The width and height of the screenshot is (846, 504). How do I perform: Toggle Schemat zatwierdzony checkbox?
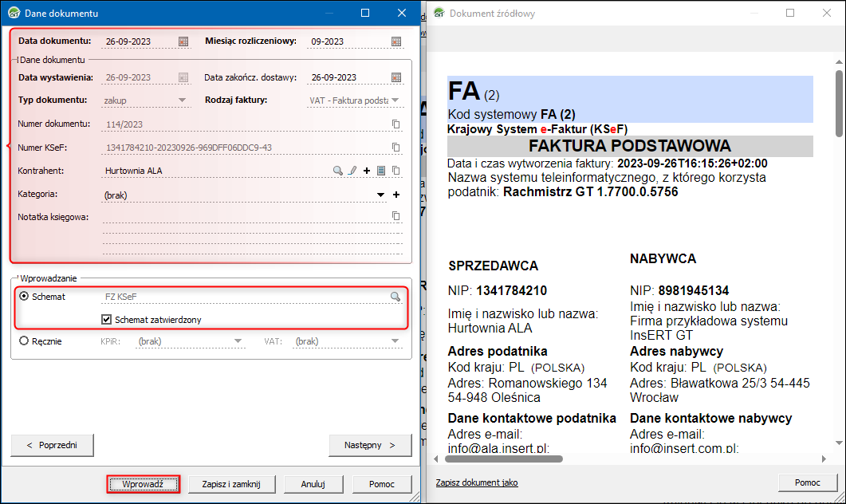click(106, 320)
